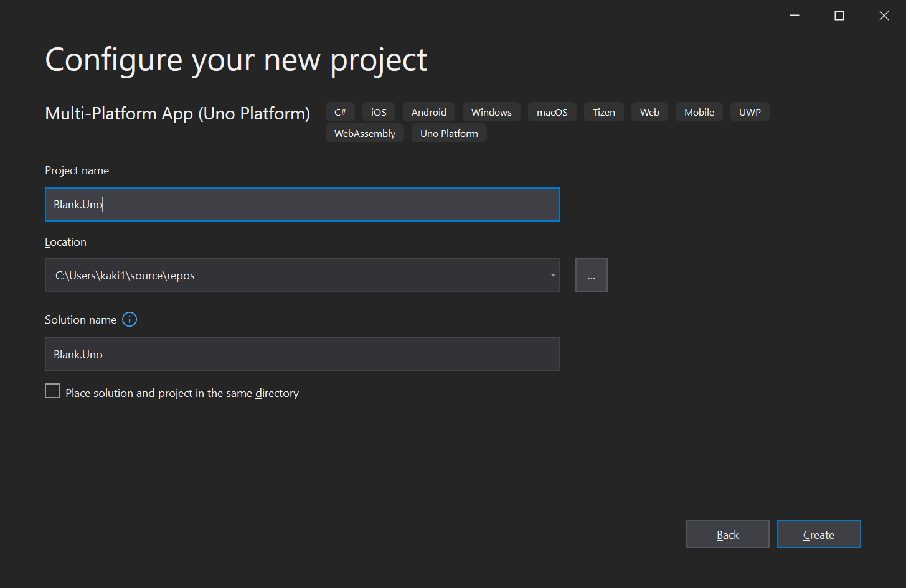906x588 pixels.
Task: Click the Tizen tag
Action: [x=604, y=112]
